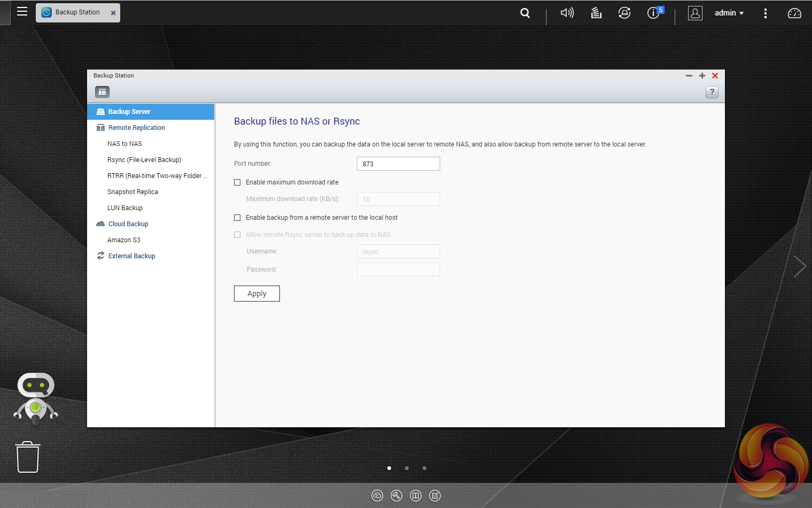Go to next desktop page arrow
The width and height of the screenshot is (812, 508).
799,266
